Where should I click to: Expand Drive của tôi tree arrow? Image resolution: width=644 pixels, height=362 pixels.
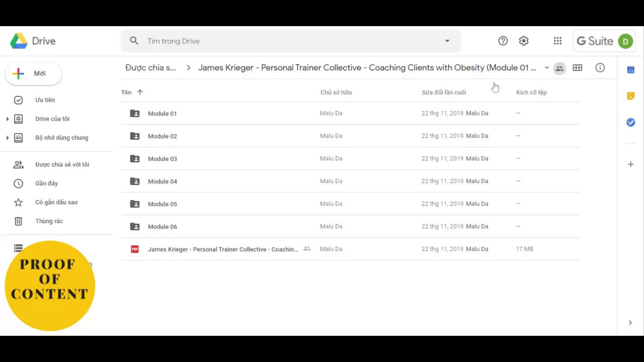click(x=7, y=119)
